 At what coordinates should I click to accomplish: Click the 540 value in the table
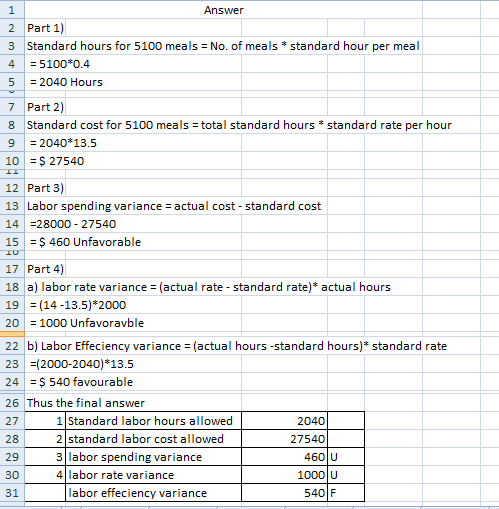point(284,493)
